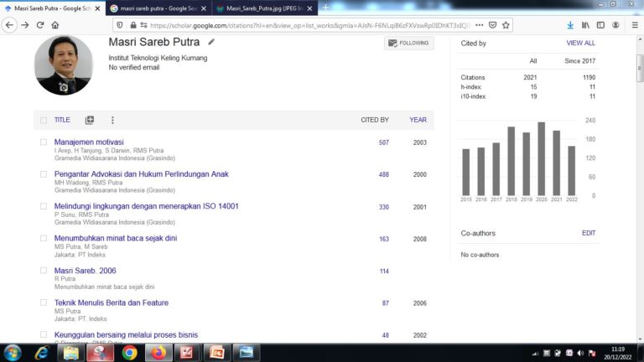Open Manajemen motivasi article
Image resolution: width=644 pixels, height=362 pixels.
pyautogui.click(x=89, y=142)
